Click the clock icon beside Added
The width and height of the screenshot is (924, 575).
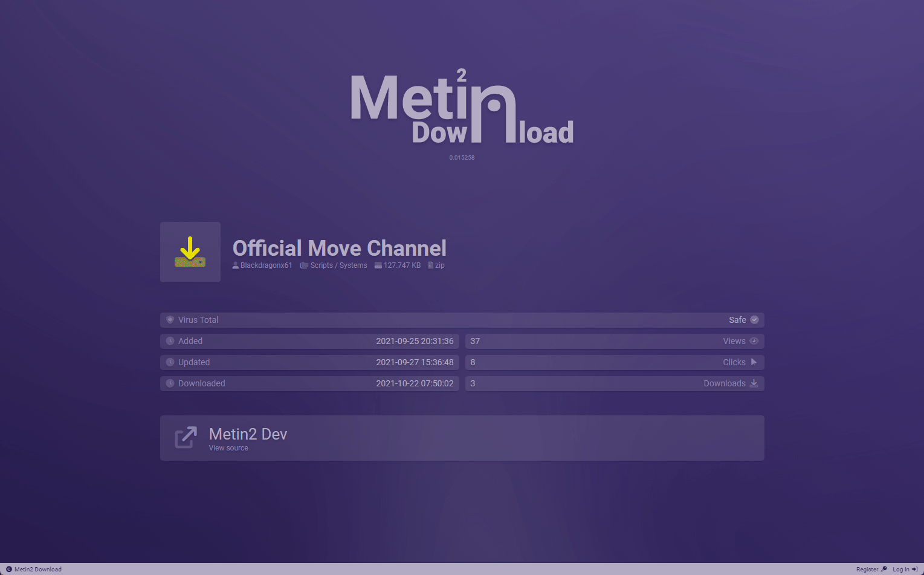coord(170,341)
